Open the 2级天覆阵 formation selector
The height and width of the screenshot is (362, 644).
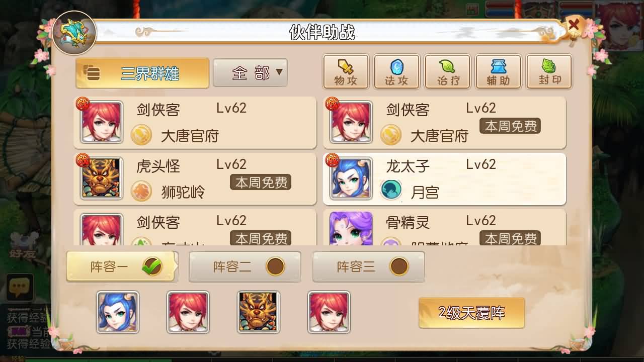click(471, 313)
